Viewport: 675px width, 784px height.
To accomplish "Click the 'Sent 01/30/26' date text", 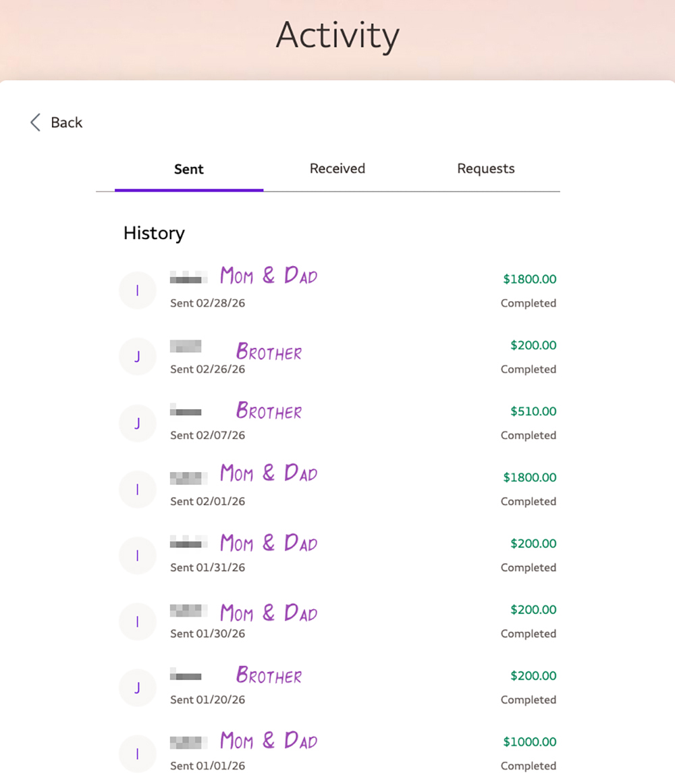I will point(207,633).
